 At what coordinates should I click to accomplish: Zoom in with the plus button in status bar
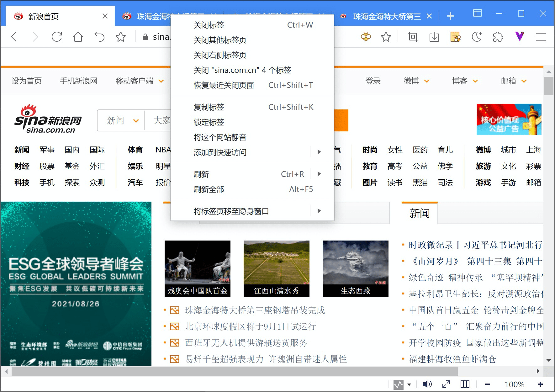coord(540,384)
